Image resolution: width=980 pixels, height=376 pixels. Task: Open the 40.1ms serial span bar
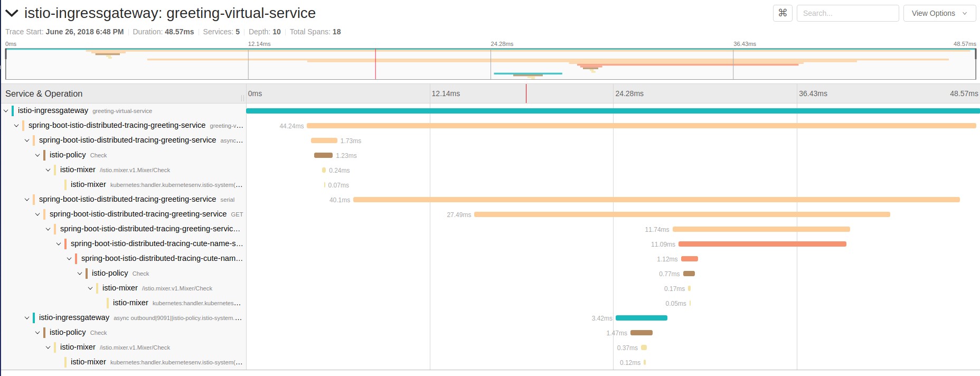(x=656, y=200)
